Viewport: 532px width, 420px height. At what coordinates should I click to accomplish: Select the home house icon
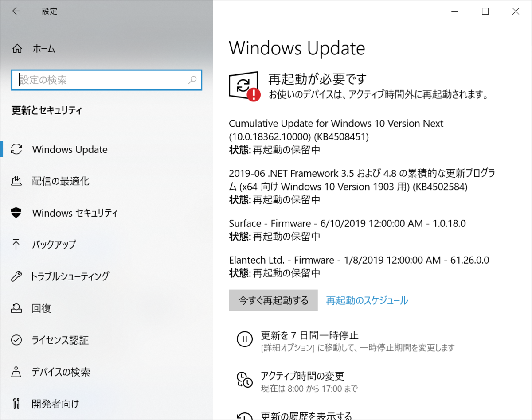(x=17, y=49)
